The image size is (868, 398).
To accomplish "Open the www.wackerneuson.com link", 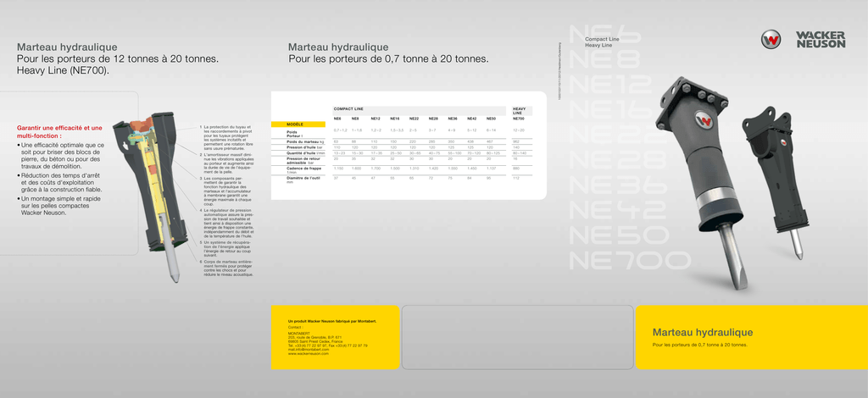I will pyautogui.click(x=309, y=353).
